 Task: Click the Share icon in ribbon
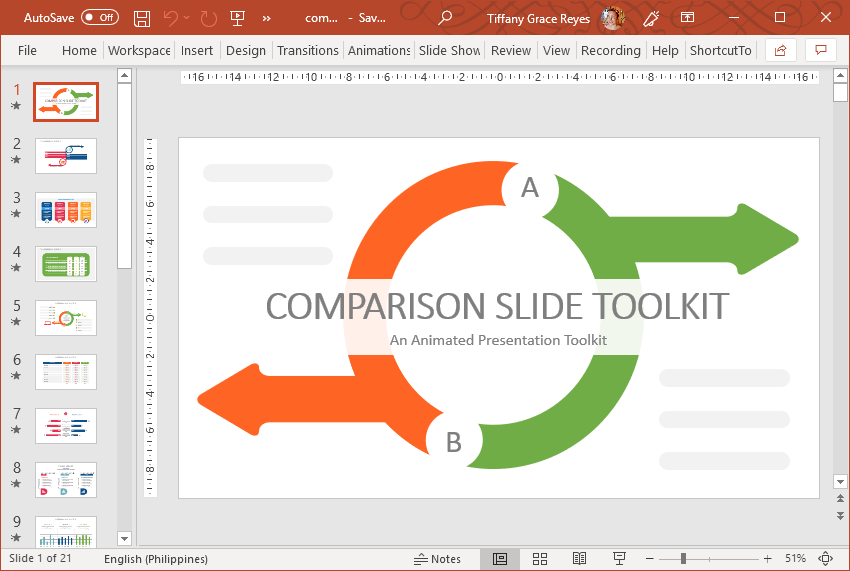pos(780,50)
